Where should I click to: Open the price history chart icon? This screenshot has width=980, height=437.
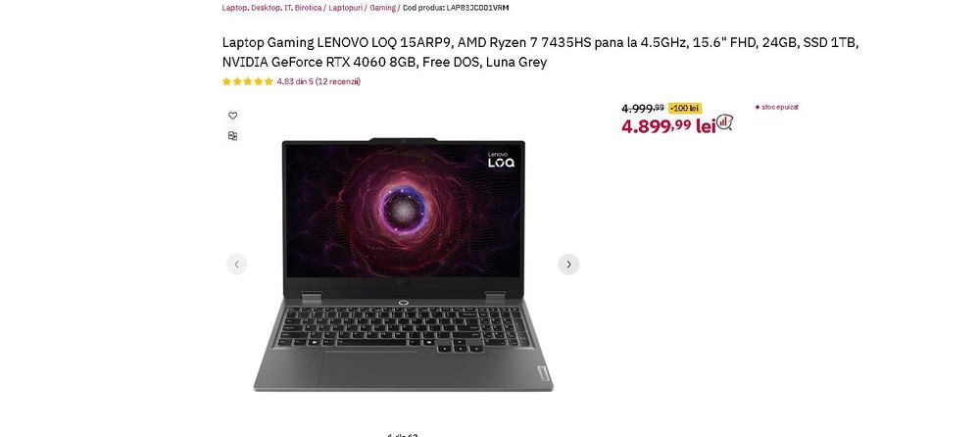click(x=725, y=122)
